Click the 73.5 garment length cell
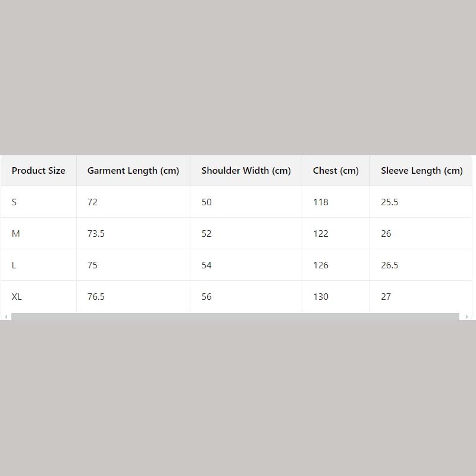Image resolution: width=476 pixels, height=476 pixels. pos(96,234)
